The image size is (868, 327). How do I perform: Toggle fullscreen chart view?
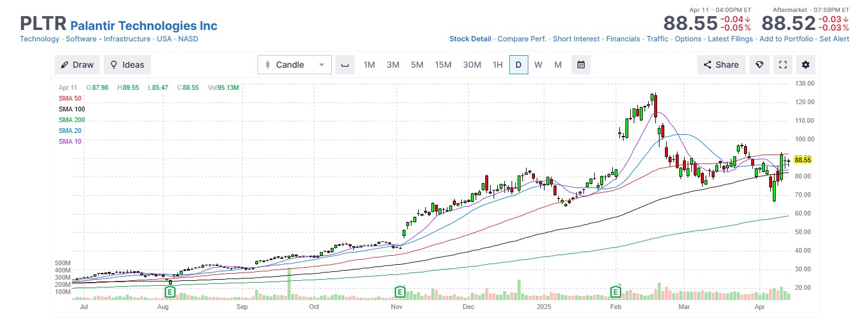[783, 65]
